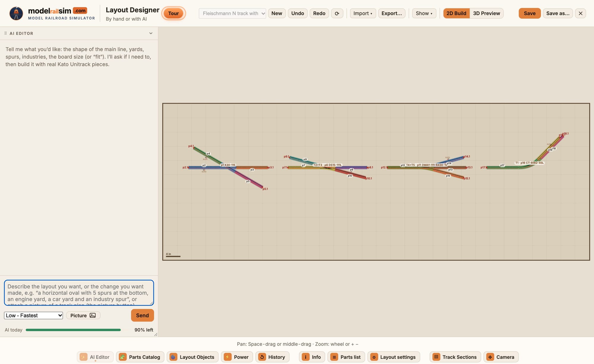This screenshot has width=594, height=364.
Task: Switch to 2D Build mode
Action: 456,13
